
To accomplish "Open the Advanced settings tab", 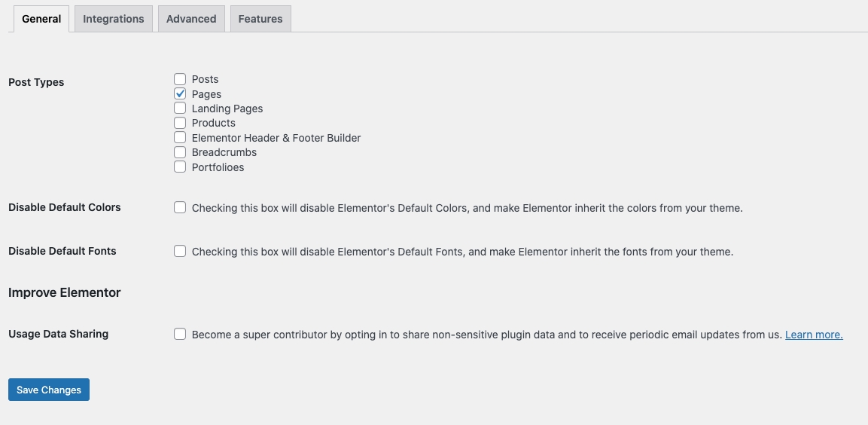I will 191,19.
